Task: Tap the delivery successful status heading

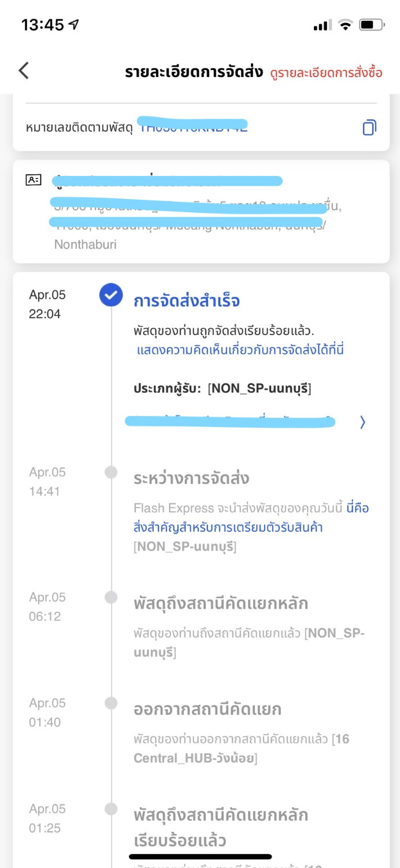Action: pos(187,301)
